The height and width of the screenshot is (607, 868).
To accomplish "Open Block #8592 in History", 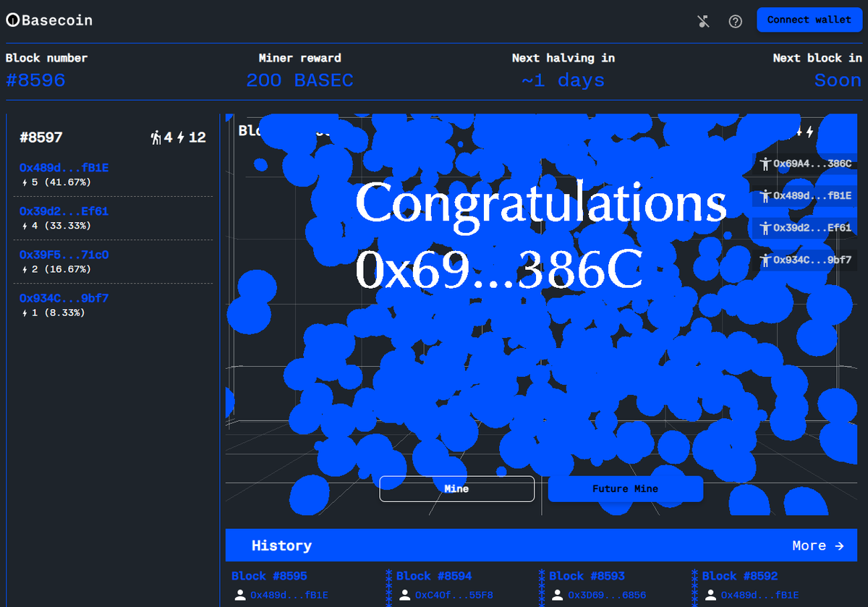I will click(x=740, y=576).
